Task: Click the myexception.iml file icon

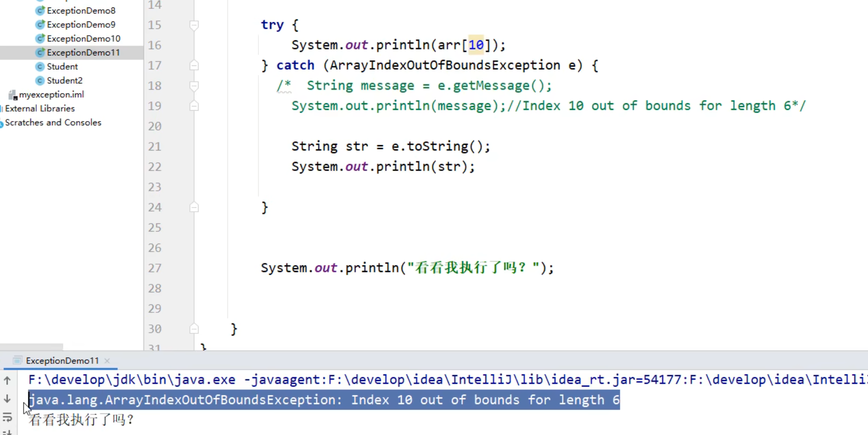Action: [13, 95]
